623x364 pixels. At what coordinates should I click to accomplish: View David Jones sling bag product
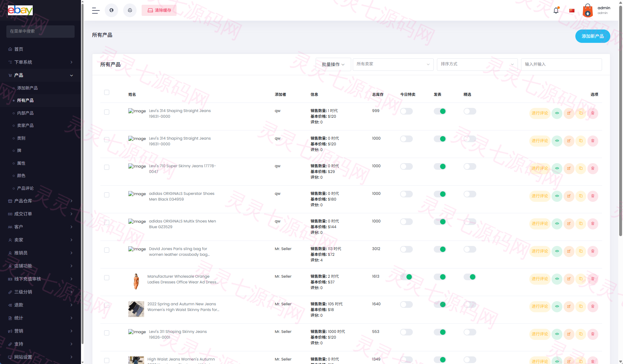[x=557, y=251]
